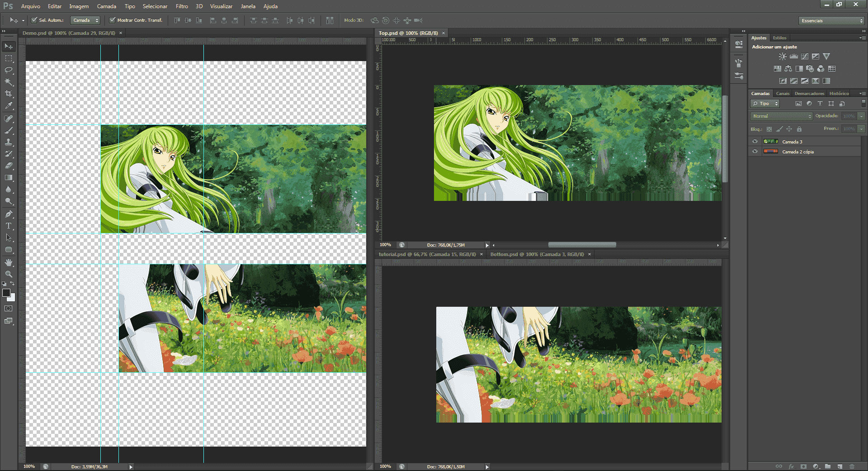Add a Levels adjustment
Viewport: 868px width, 471px height.
[x=793, y=57]
